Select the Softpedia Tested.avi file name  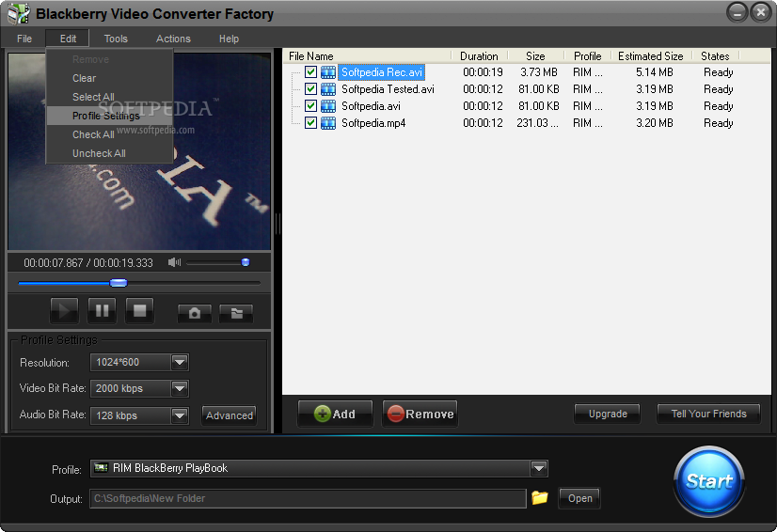[388, 89]
